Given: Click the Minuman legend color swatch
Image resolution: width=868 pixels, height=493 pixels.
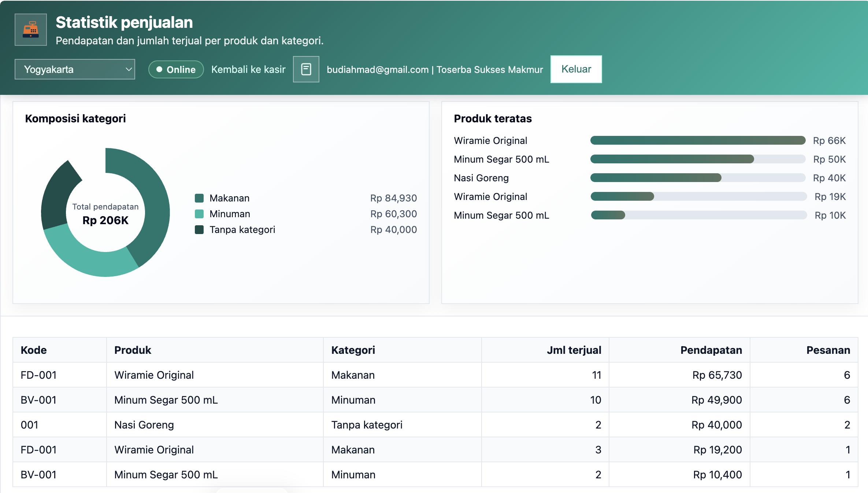Looking at the screenshot, I should [199, 214].
